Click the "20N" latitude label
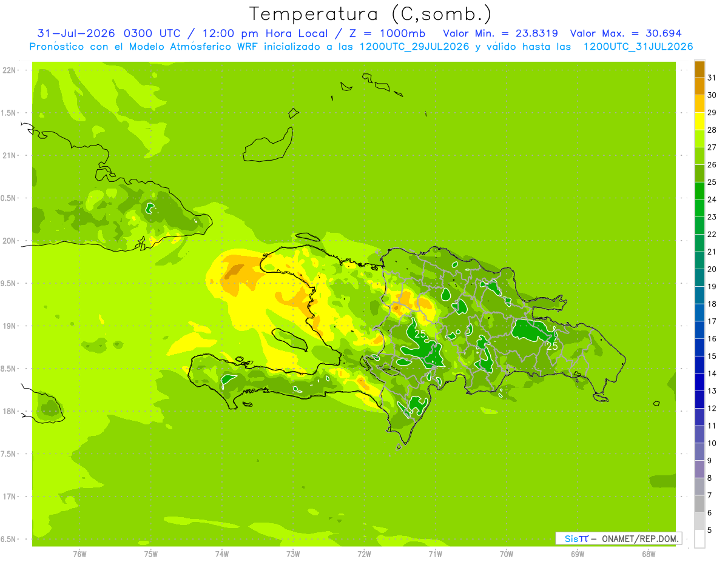Screen dimensions: 728x562 point(9,241)
